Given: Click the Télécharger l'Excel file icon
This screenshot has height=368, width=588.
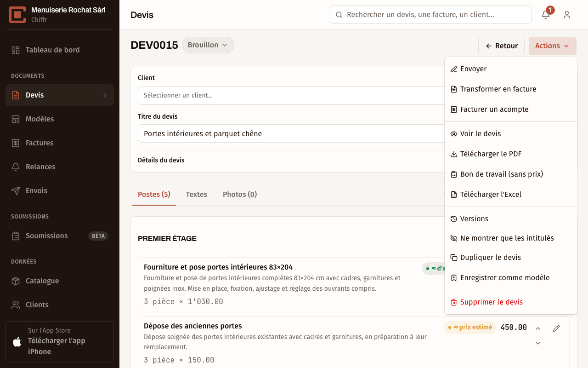Looking at the screenshot, I should tap(454, 195).
